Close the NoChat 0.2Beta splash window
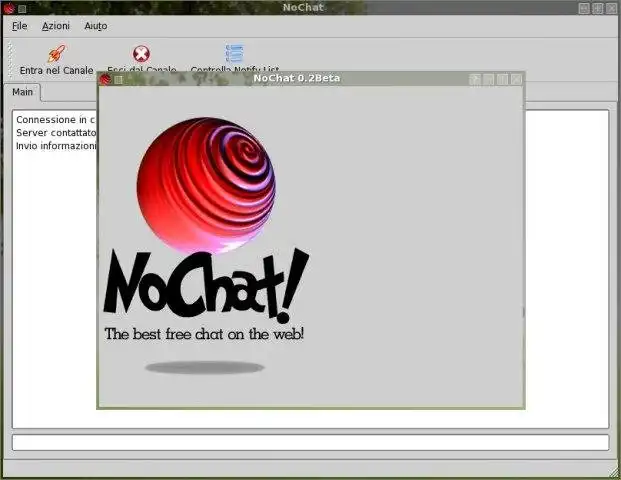 click(x=516, y=80)
